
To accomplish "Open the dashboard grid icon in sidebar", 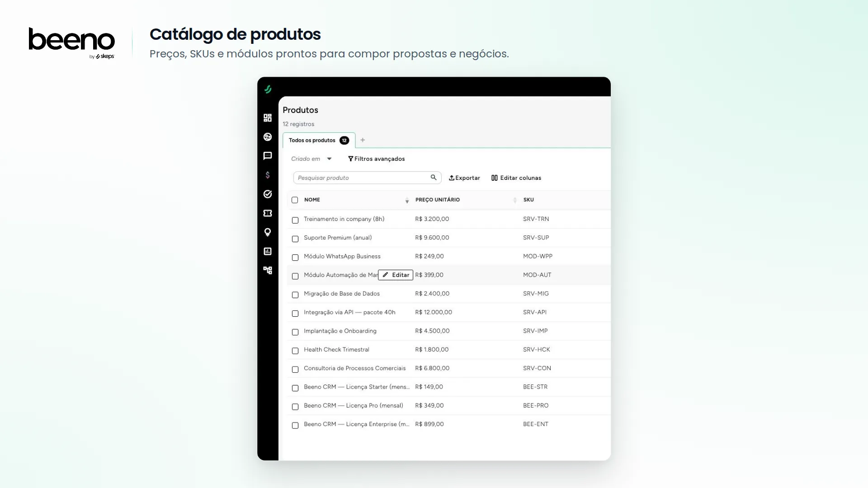I will click(x=268, y=118).
